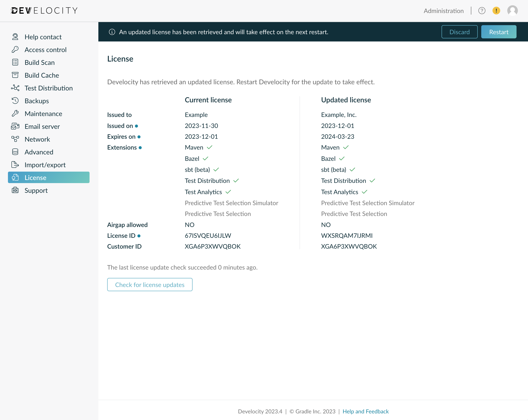
Task: Click the yellow warning notification icon
Action: 496,11
